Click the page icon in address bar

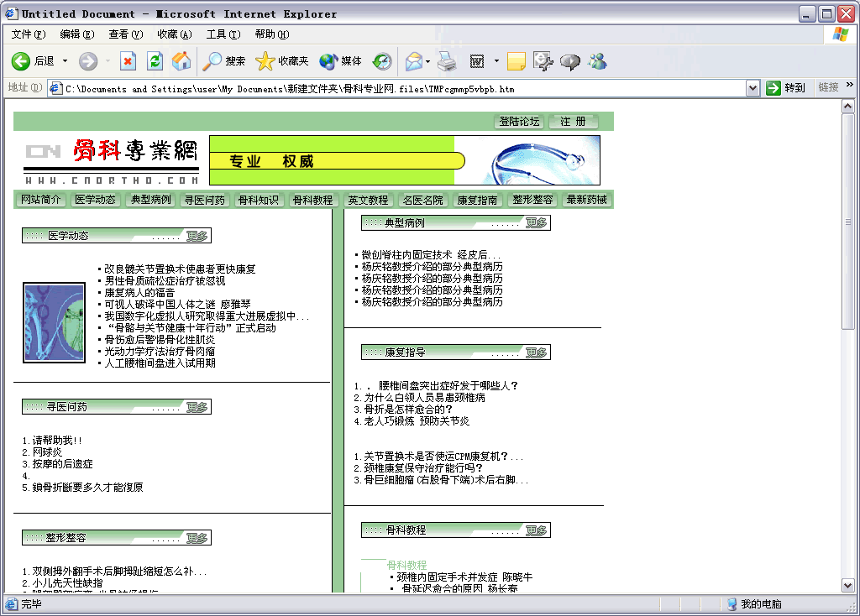coord(56,88)
